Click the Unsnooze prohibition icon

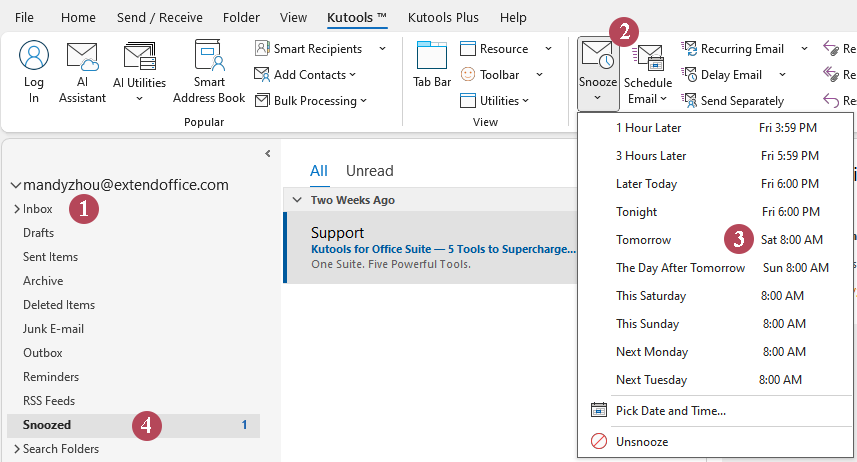[599, 441]
